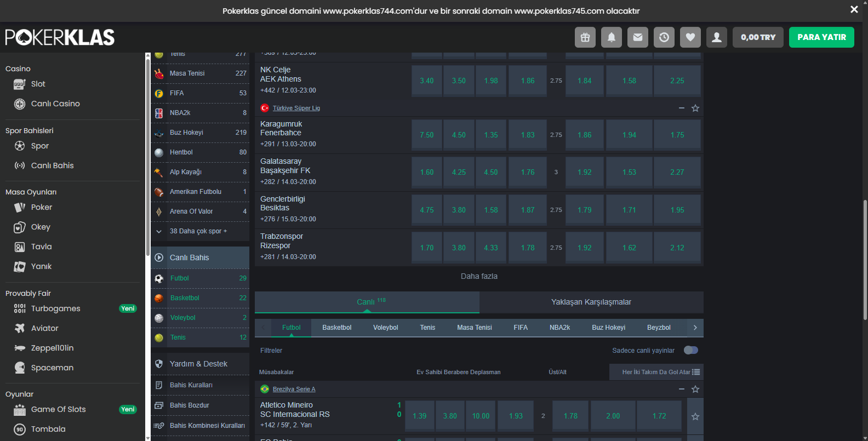Click Daha fazla to load more matches
This screenshot has width=868, height=441.
(x=479, y=276)
